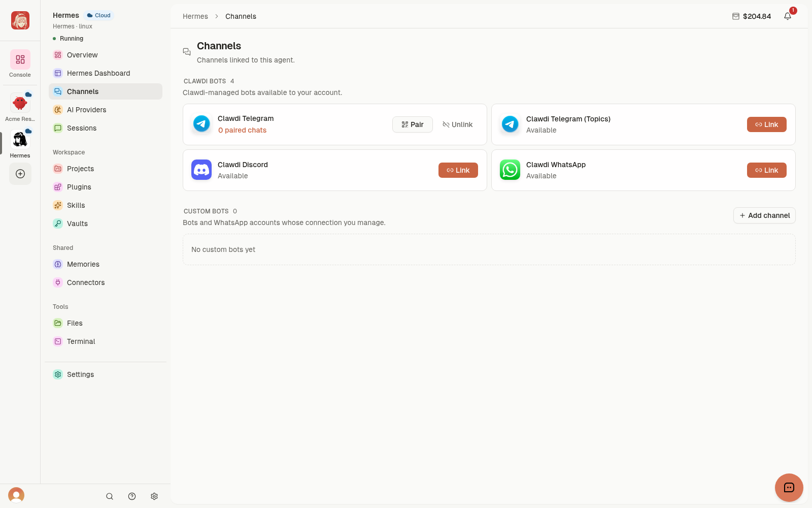Select the Acme Res... agent avatar
The width and height of the screenshot is (812, 508).
20,103
